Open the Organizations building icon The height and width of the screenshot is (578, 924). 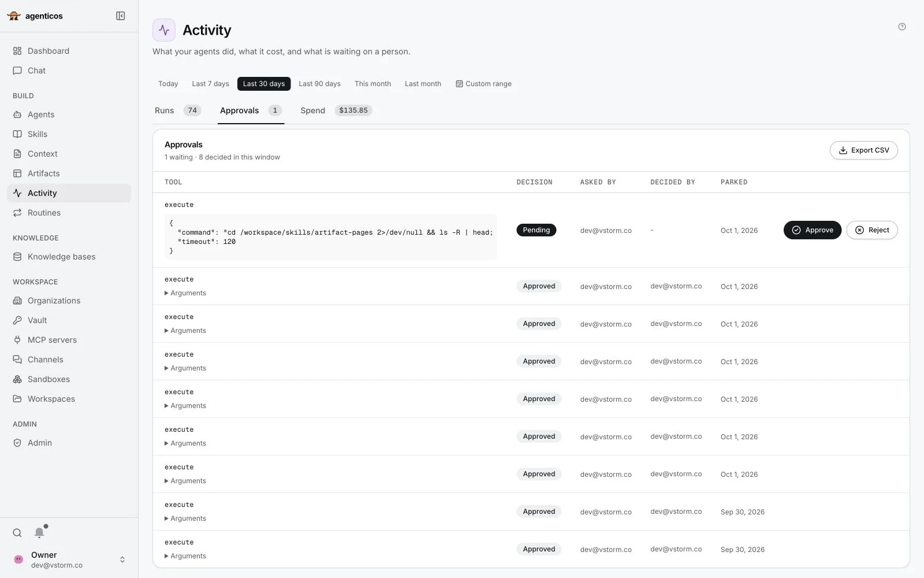click(17, 301)
